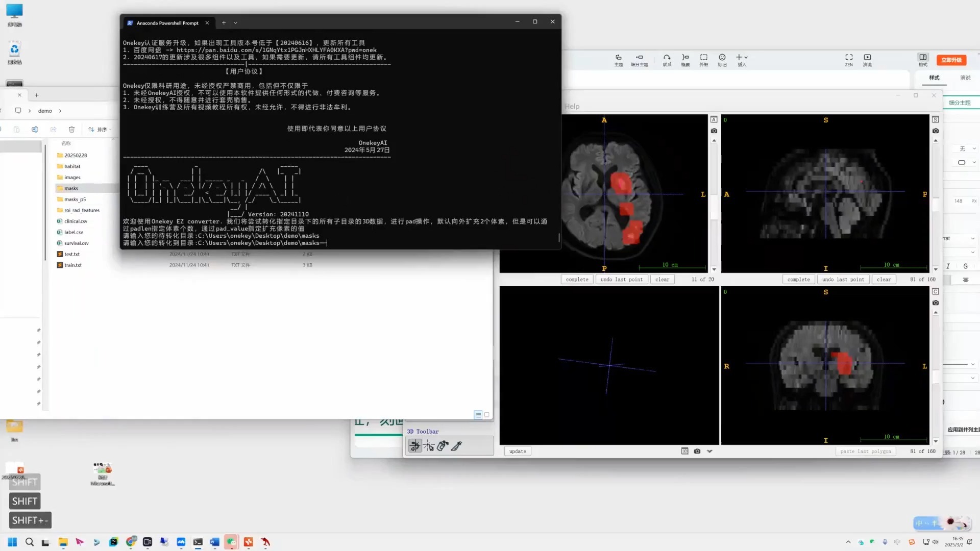This screenshot has height=551, width=980.
Task: Switch to the 样式 (Style) tab
Action: (x=934, y=78)
